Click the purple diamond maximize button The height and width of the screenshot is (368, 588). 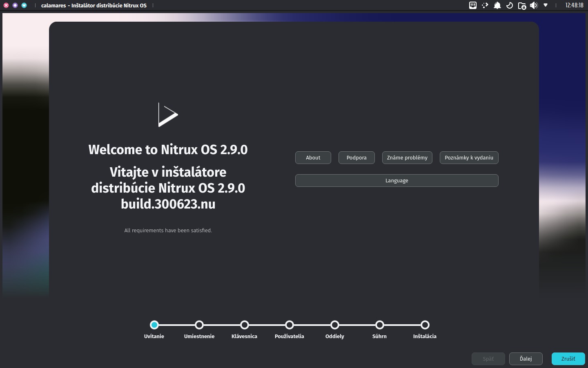(x=15, y=5)
